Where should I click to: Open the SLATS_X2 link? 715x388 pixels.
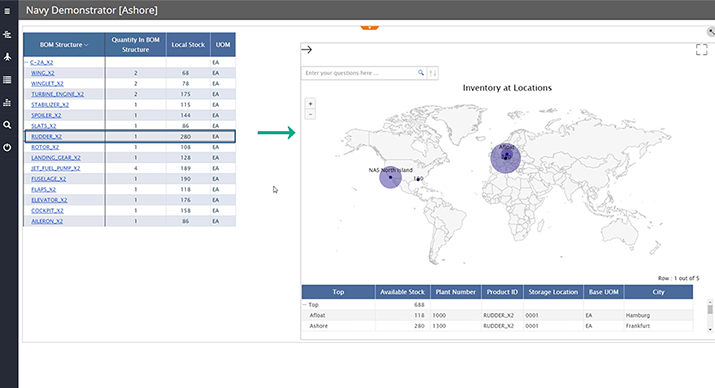[x=44, y=126]
